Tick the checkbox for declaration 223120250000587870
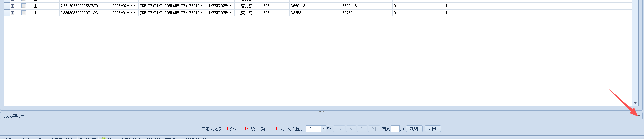 pyautogui.click(x=24, y=6)
